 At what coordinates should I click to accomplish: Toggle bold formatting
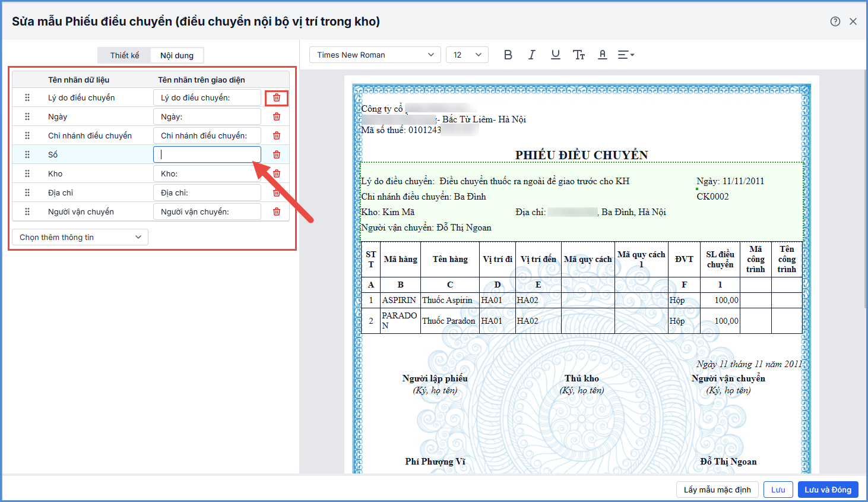click(508, 55)
